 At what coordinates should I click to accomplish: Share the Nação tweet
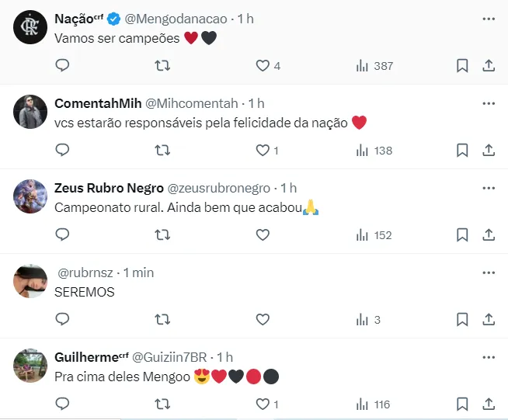(x=489, y=66)
